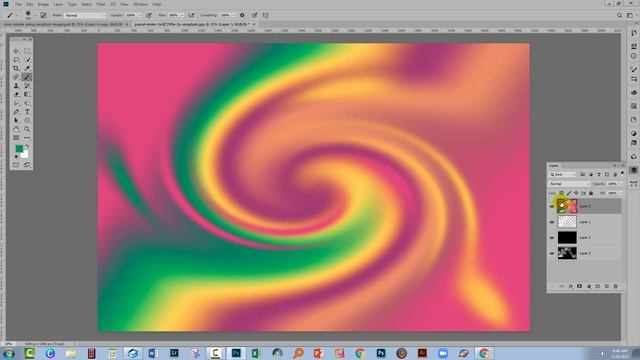Open the Layer menu
The height and width of the screenshot is (360, 640).
tap(59, 4)
